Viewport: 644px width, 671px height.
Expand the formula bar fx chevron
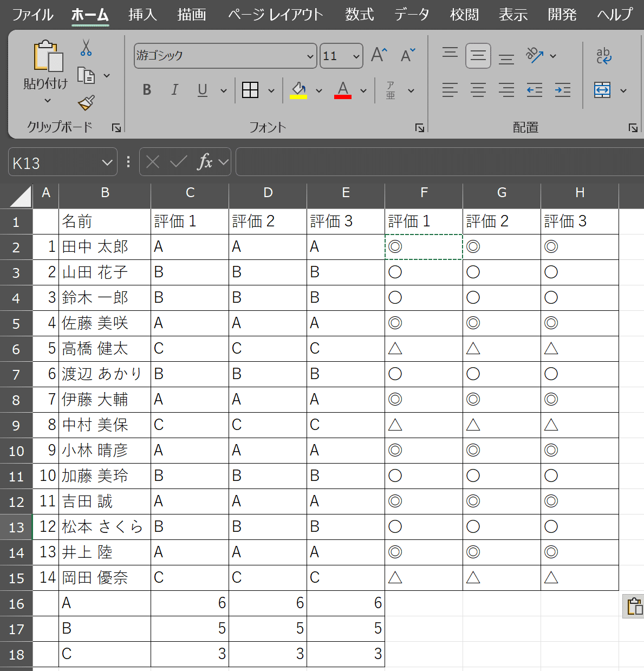pyautogui.click(x=224, y=162)
